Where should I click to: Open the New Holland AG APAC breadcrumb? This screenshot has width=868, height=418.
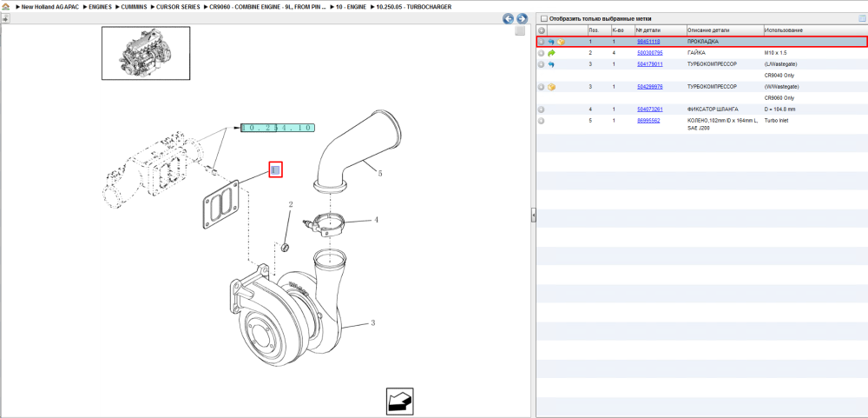52,7
